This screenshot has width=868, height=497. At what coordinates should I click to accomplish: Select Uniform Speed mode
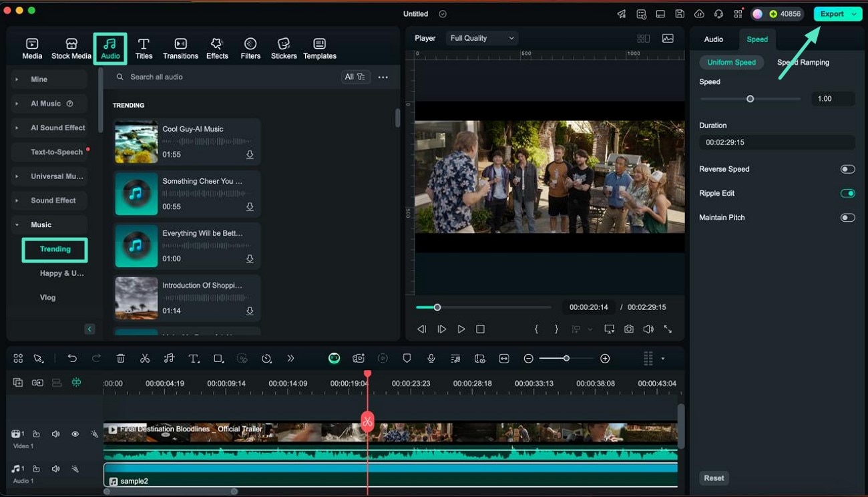pyautogui.click(x=732, y=62)
